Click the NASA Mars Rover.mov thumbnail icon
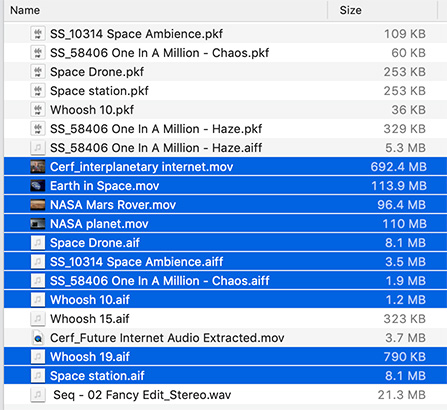The width and height of the screenshot is (447, 410). (38, 205)
